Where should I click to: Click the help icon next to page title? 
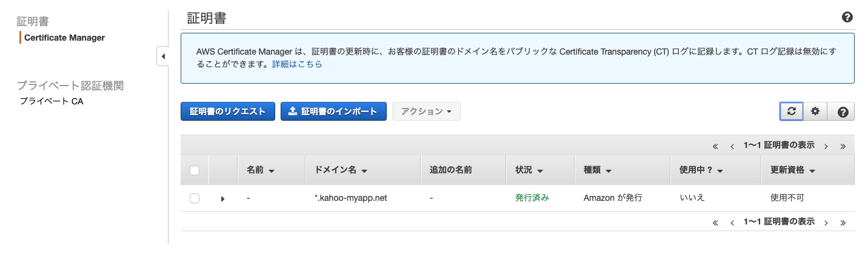[x=847, y=18]
